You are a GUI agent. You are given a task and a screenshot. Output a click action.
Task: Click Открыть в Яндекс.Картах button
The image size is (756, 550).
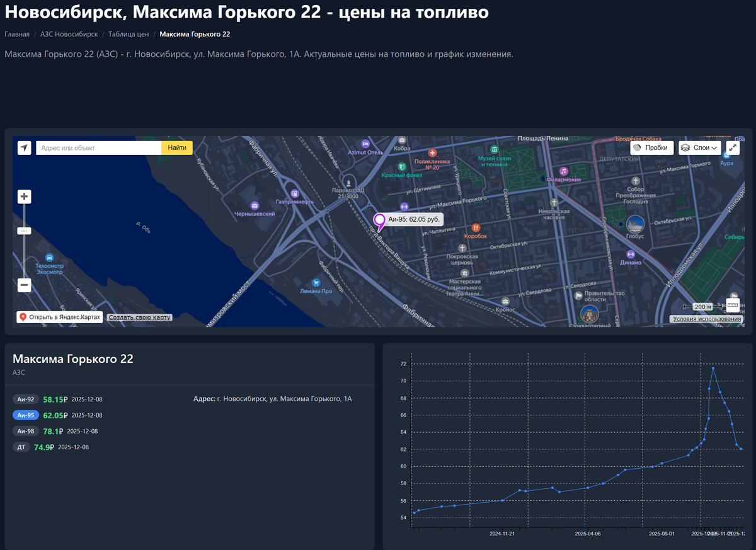coord(59,317)
